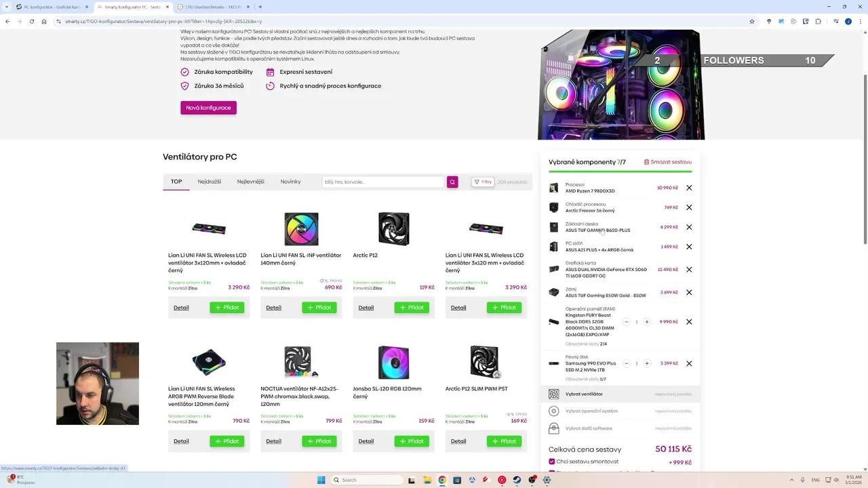Open the Jonsbo SL-120 RGB fan thumbnail
Screen dimensions: 868x488
(x=393, y=362)
